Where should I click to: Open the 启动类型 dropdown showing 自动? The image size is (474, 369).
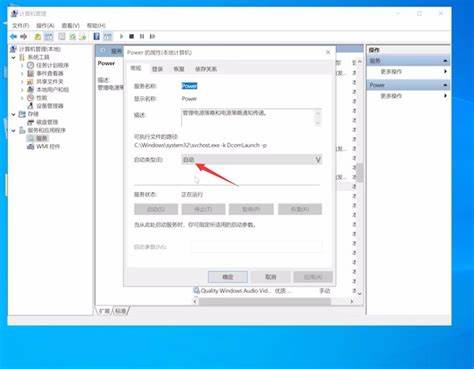point(252,160)
